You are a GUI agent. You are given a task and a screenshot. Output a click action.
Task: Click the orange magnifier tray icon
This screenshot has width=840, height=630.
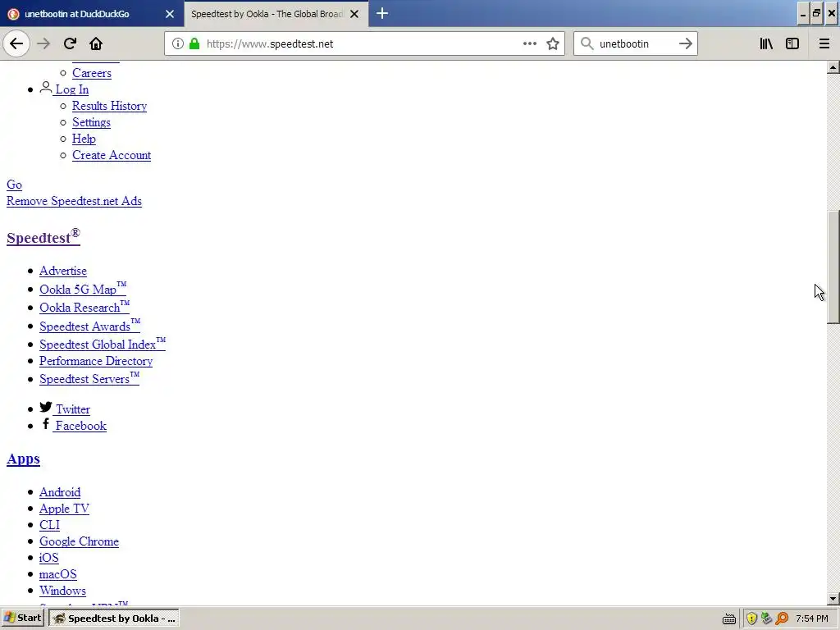782,619
